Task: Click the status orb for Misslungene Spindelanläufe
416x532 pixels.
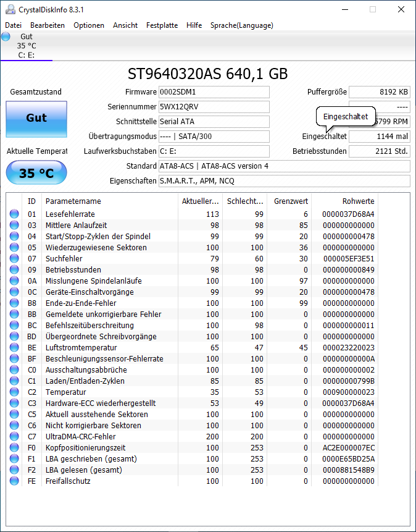Action: pyautogui.click(x=14, y=281)
